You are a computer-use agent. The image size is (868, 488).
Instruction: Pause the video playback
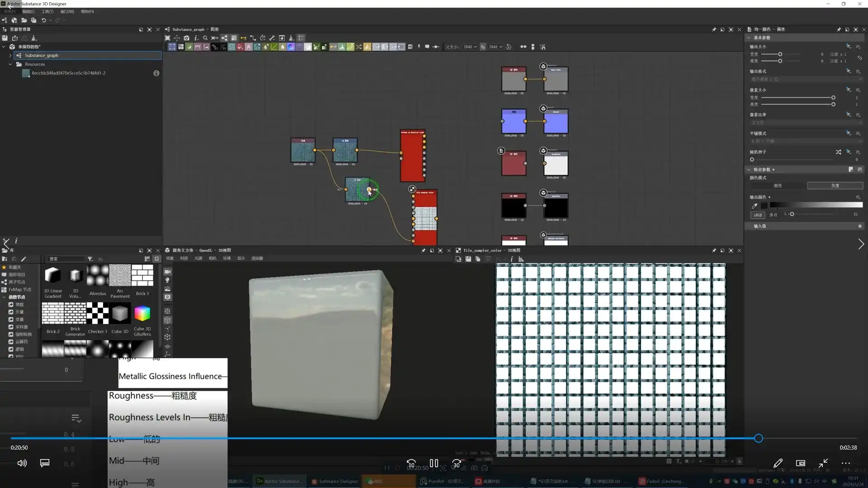(434, 463)
